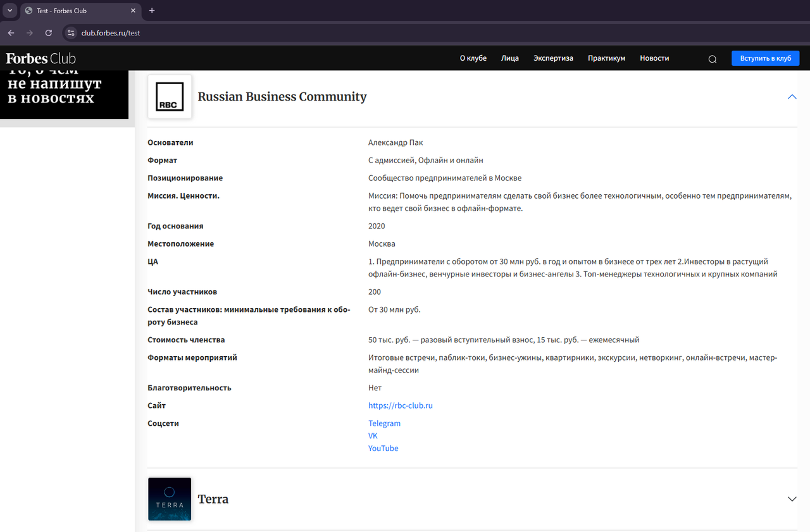This screenshot has height=532, width=810.
Task: Click the location value Москва
Action: click(x=382, y=244)
